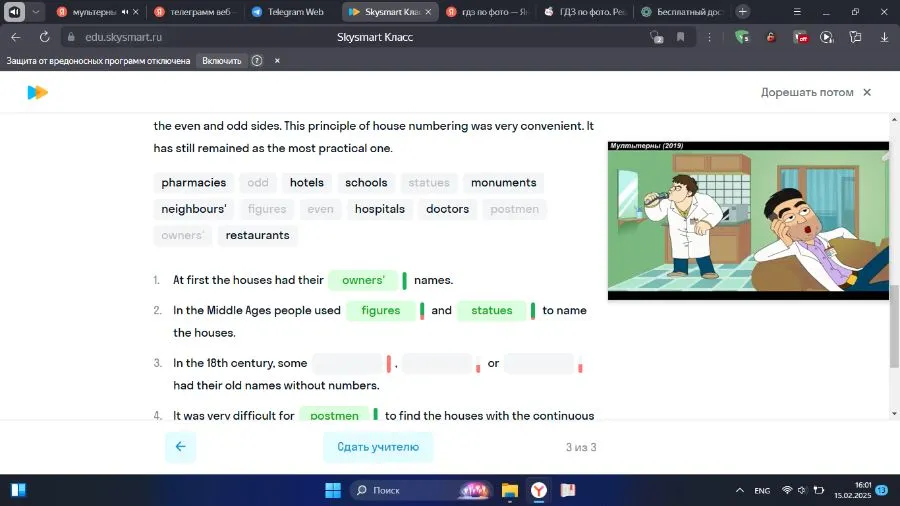Pick the word chip 'schools'

click(x=366, y=182)
